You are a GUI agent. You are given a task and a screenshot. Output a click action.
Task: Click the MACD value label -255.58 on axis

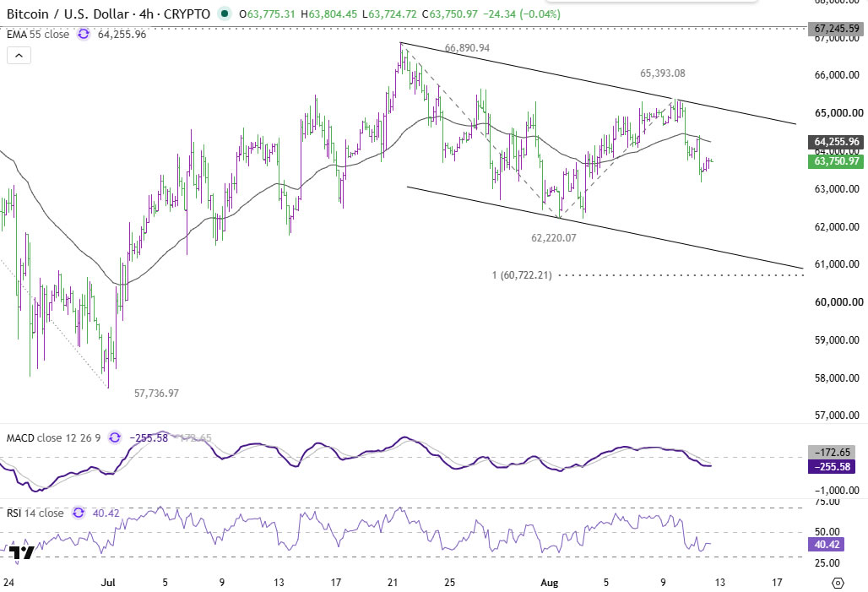coord(830,466)
